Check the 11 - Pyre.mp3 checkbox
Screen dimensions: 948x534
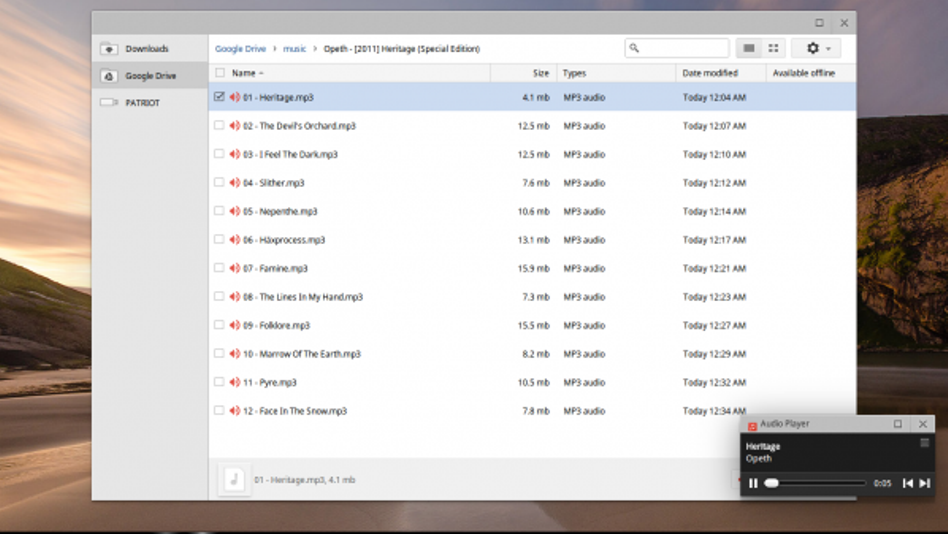pos(219,382)
